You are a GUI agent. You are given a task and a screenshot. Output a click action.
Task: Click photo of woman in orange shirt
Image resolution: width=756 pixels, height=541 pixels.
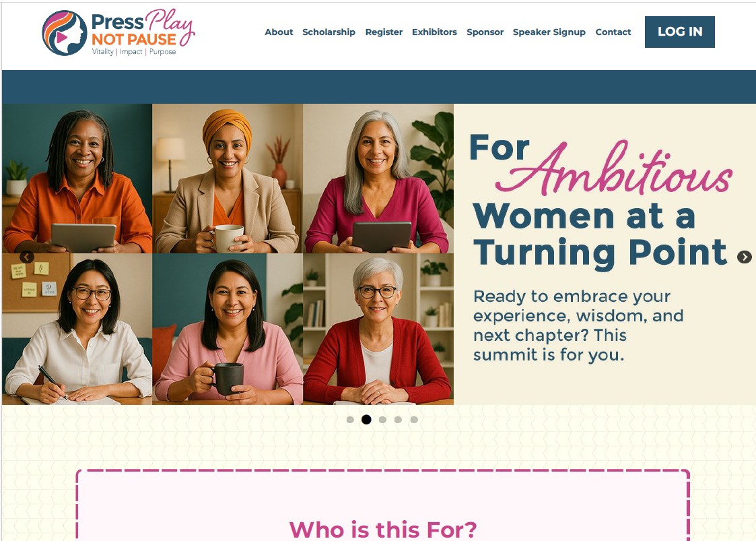[x=77, y=179]
